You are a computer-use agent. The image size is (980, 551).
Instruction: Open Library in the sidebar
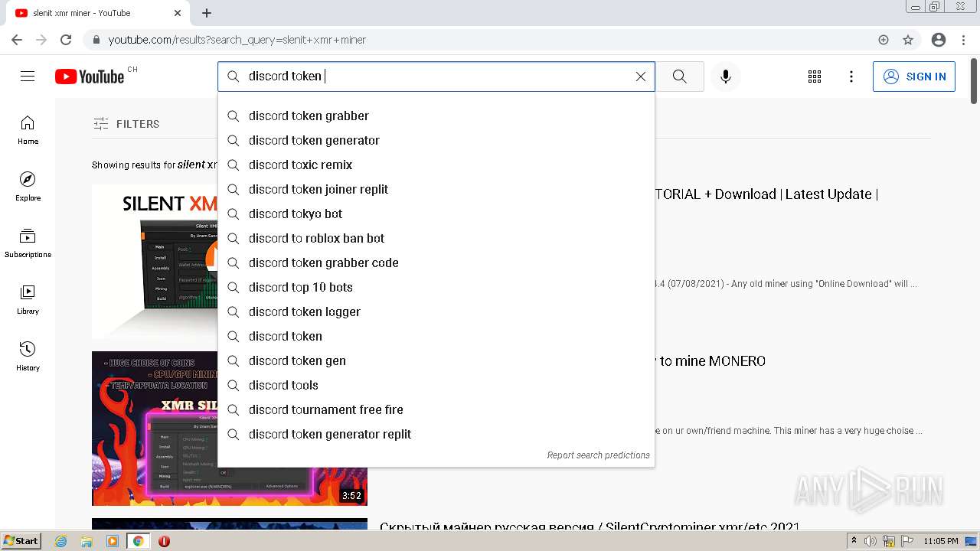click(x=28, y=300)
